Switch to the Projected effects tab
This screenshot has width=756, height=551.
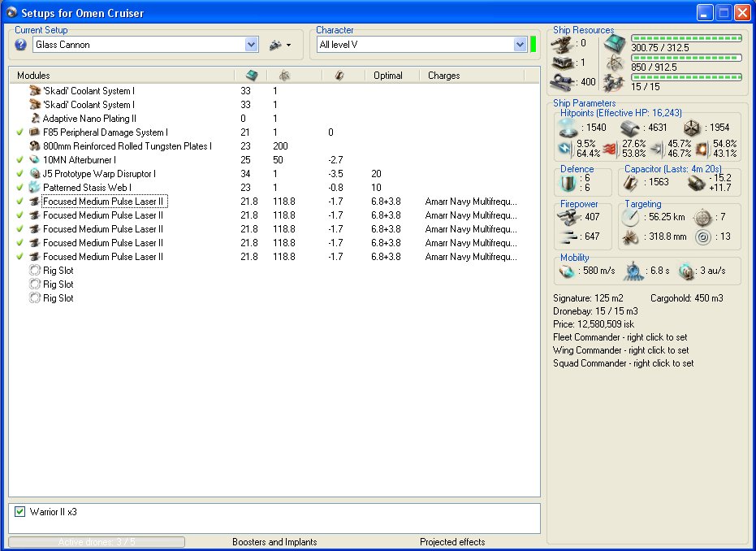pyautogui.click(x=452, y=542)
